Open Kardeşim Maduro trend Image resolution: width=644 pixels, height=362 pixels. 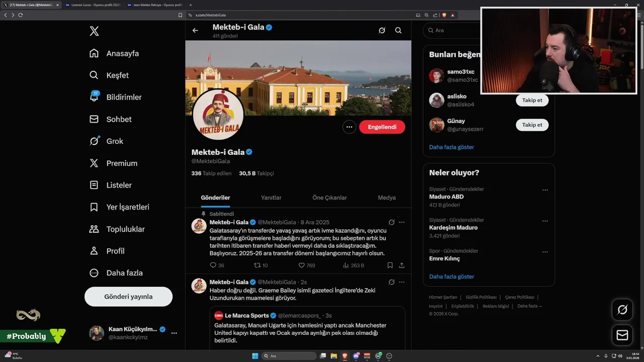pos(453,228)
